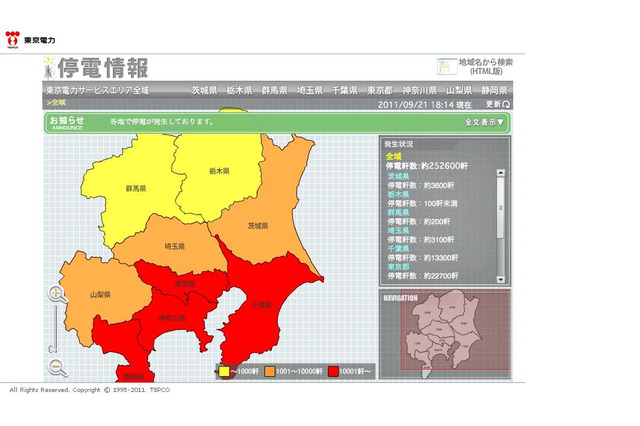Click 地域名から検索 (HTML版) link text

(486, 67)
